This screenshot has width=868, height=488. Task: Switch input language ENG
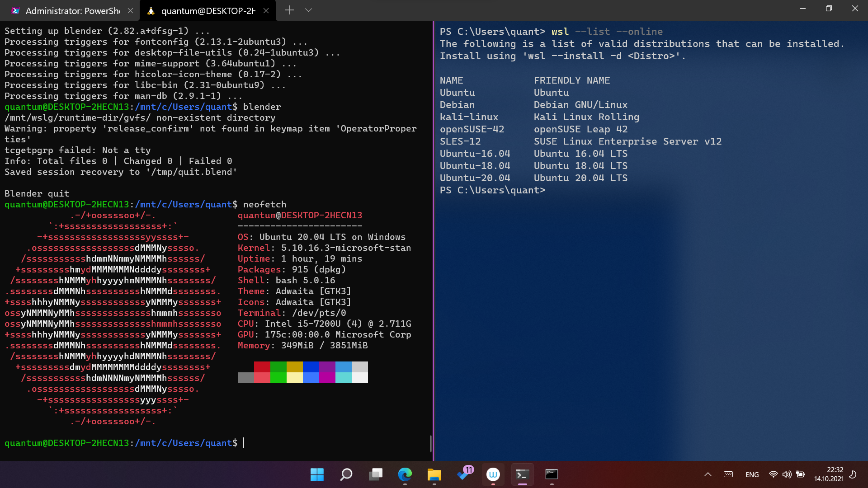[x=752, y=474]
